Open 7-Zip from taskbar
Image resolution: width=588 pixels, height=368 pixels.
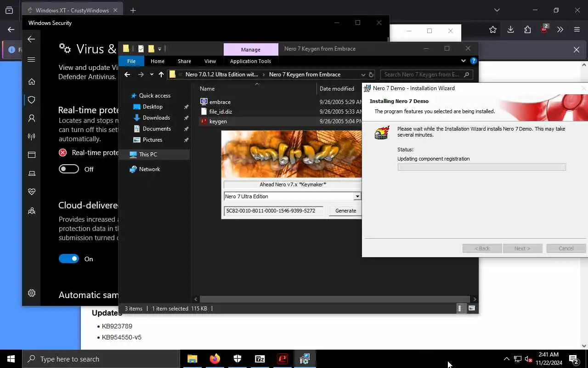pos(260,359)
